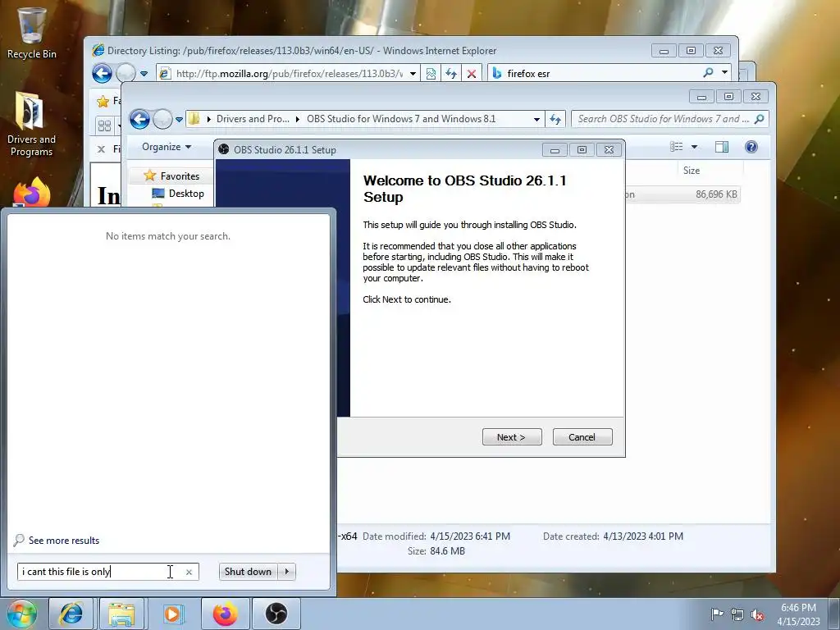Click OBS Studio Setup title bar icon

pos(224,149)
